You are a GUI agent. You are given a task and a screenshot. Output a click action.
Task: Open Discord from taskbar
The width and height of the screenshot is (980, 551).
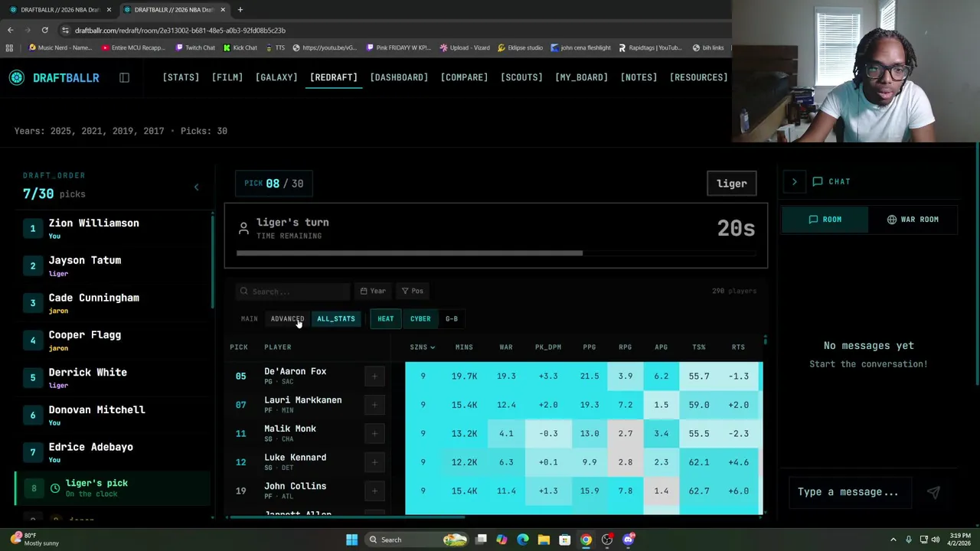[x=629, y=540]
